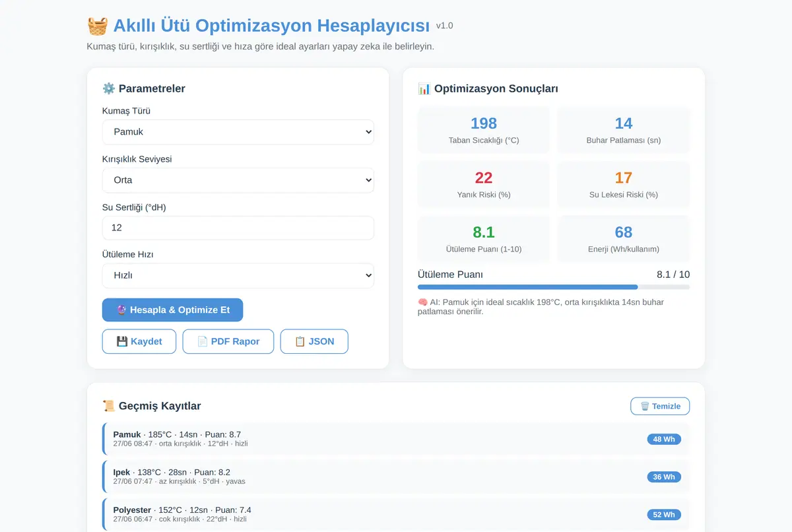Select the Buhar Patlaması 14 card

[x=624, y=131]
